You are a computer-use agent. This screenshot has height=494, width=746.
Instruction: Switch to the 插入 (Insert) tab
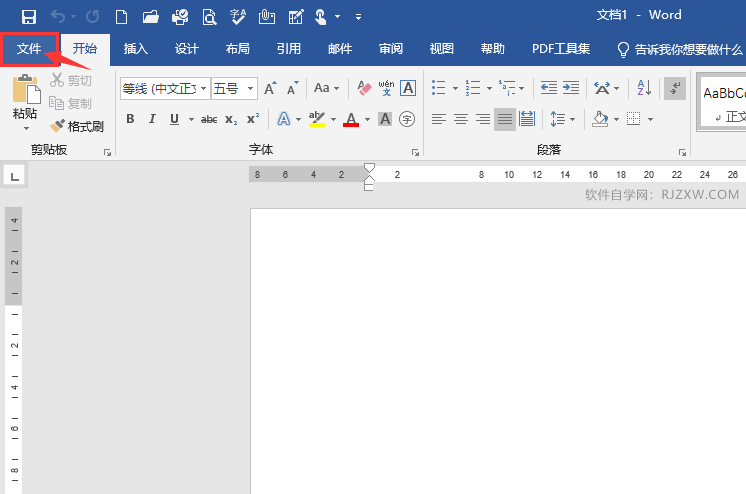[135, 48]
